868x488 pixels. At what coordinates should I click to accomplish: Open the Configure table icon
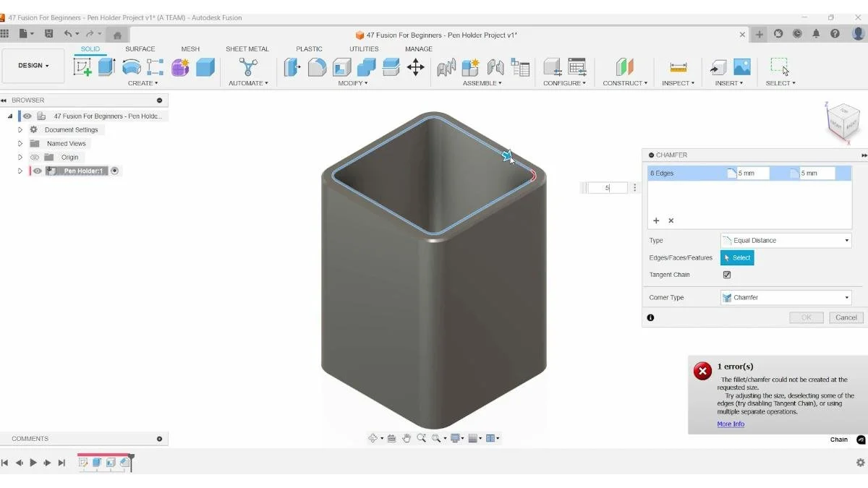576,68
